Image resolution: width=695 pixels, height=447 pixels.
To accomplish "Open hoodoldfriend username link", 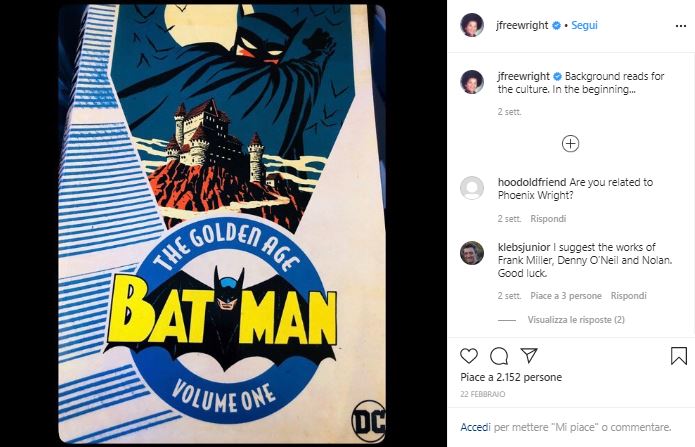I will click(532, 182).
